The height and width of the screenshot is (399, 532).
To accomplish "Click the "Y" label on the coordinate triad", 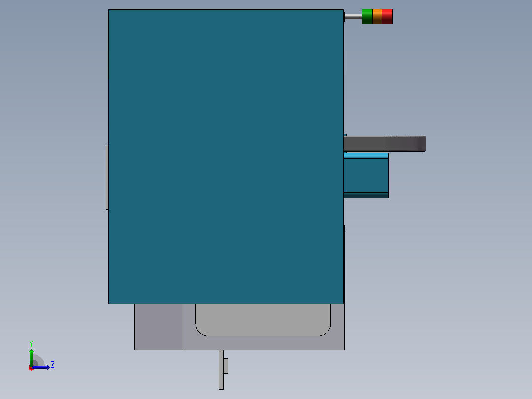I will coord(31,343).
